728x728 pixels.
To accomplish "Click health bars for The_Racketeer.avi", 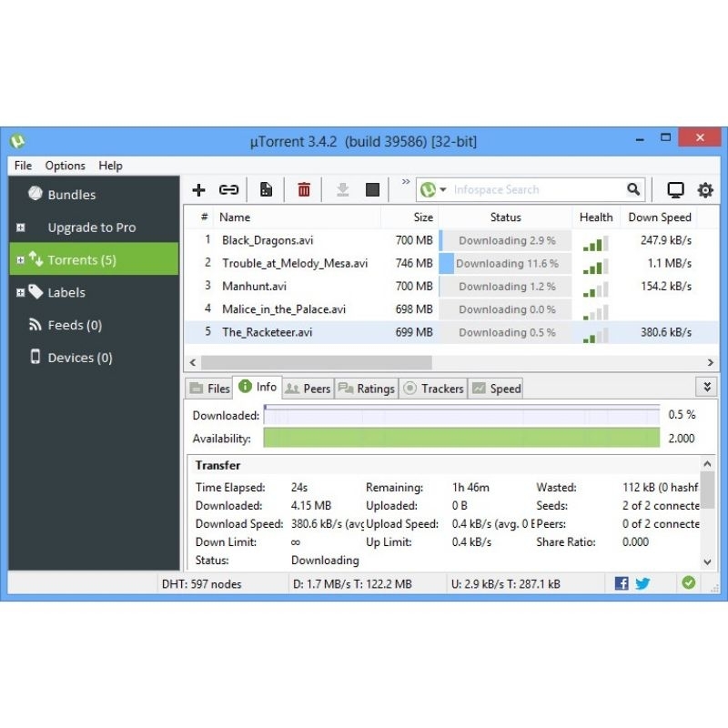I will point(596,335).
